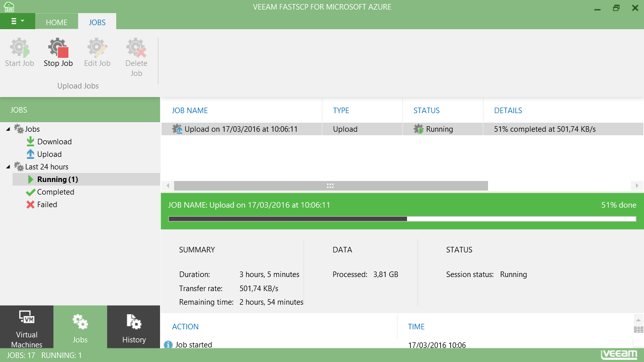Click the horizontal scrollbar right arrow
The width and height of the screenshot is (644, 362).
637,186
